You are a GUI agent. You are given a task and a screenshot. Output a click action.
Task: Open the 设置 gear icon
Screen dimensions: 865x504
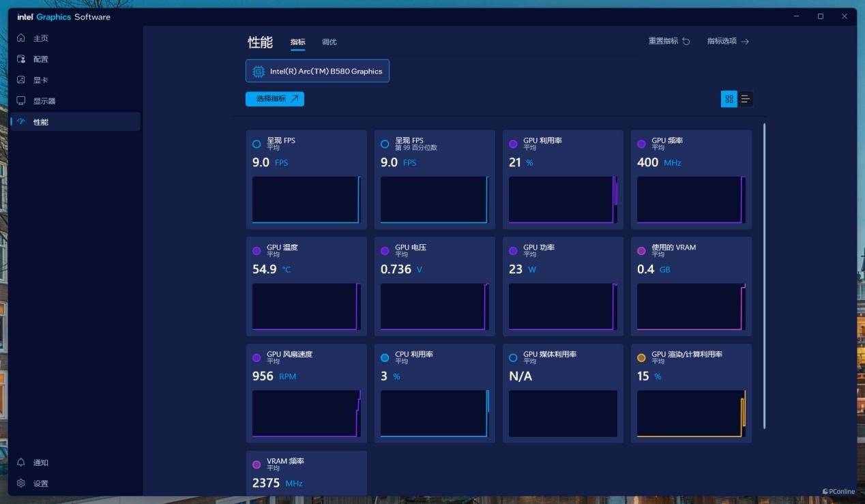tap(21, 484)
